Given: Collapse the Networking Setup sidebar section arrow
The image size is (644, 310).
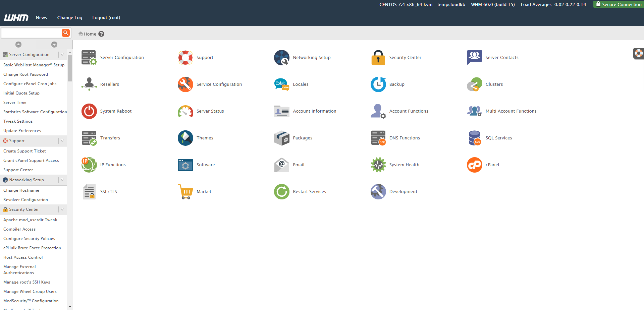Looking at the screenshot, I should tap(62, 180).
